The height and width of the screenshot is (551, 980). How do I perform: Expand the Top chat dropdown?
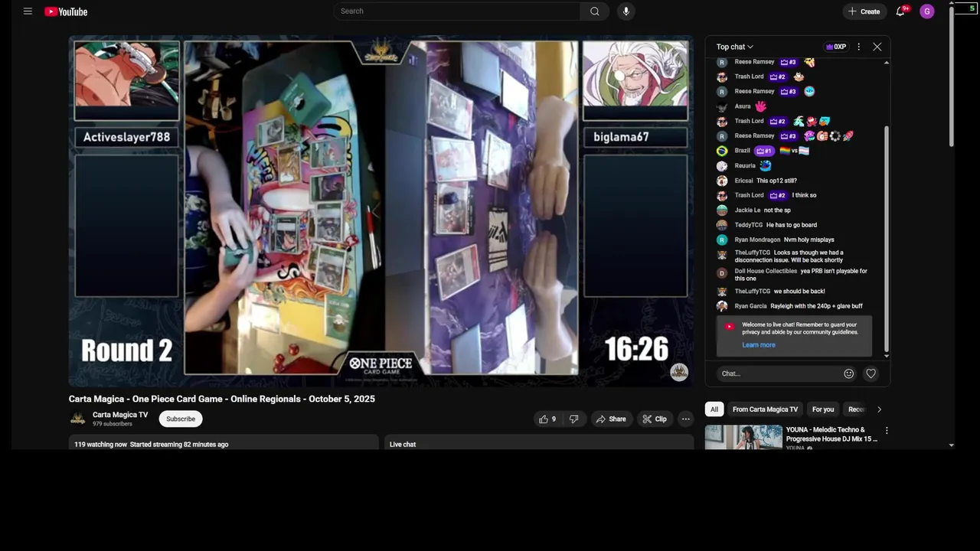(735, 47)
